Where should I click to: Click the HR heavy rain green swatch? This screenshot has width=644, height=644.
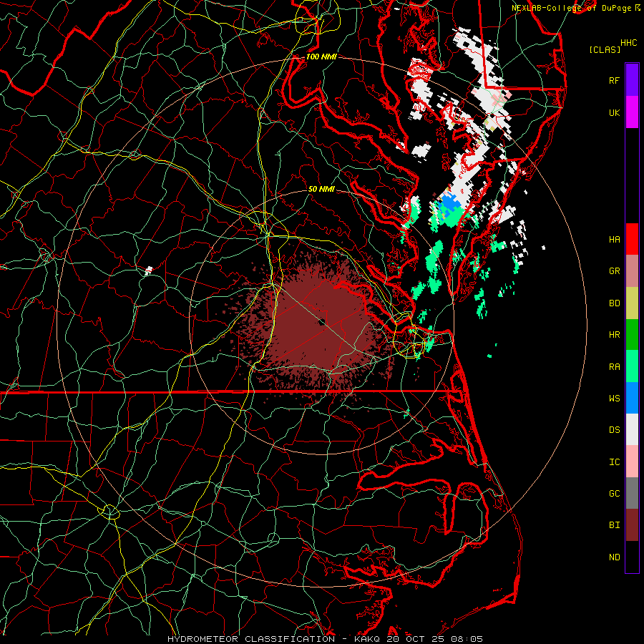tap(632, 334)
